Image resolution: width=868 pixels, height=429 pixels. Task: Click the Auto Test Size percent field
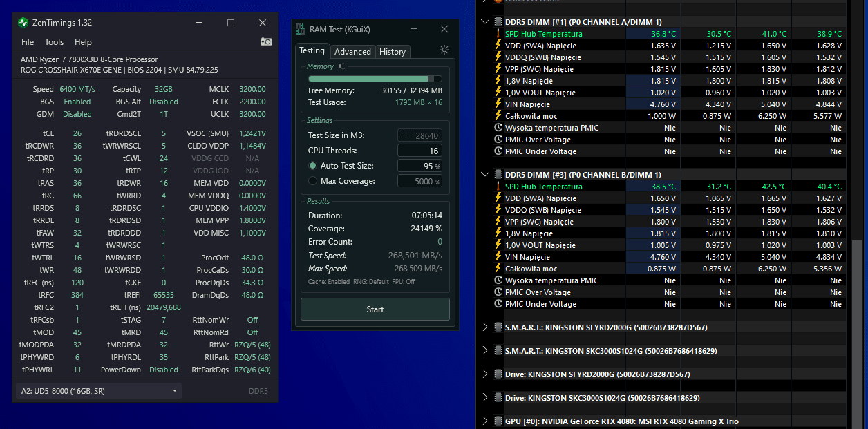[x=419, y=166]
